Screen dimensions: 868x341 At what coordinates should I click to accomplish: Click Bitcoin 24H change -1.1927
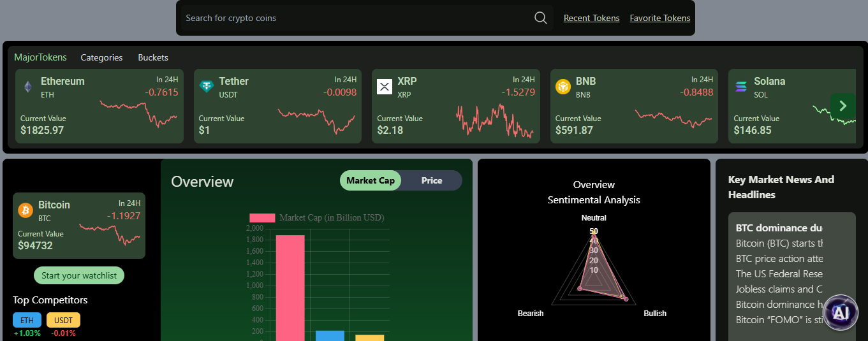[124, 215]
